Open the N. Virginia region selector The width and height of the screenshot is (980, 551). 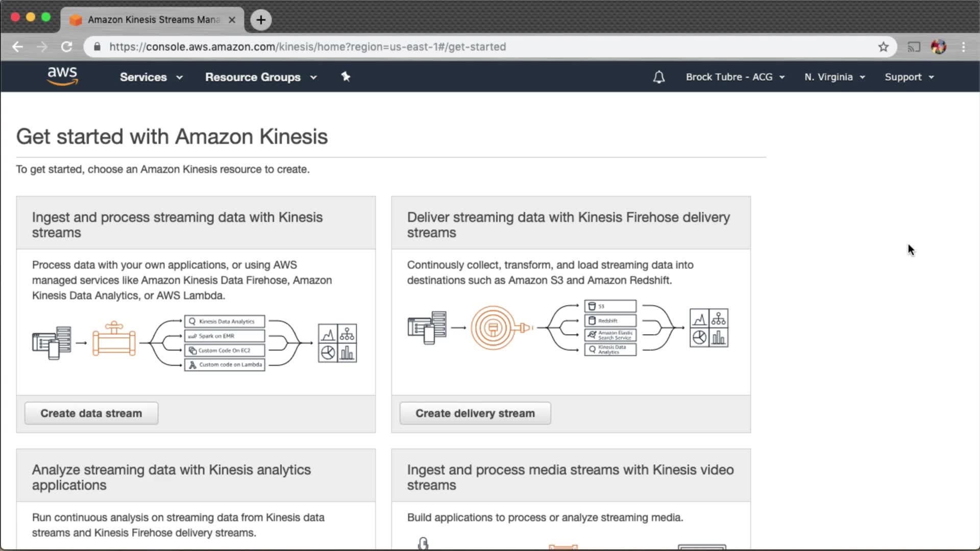tap(835, 77)
